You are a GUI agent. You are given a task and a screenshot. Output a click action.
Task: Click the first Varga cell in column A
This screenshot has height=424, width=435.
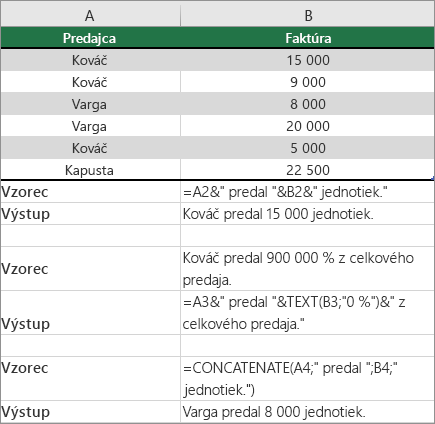[x=90, y=104]
